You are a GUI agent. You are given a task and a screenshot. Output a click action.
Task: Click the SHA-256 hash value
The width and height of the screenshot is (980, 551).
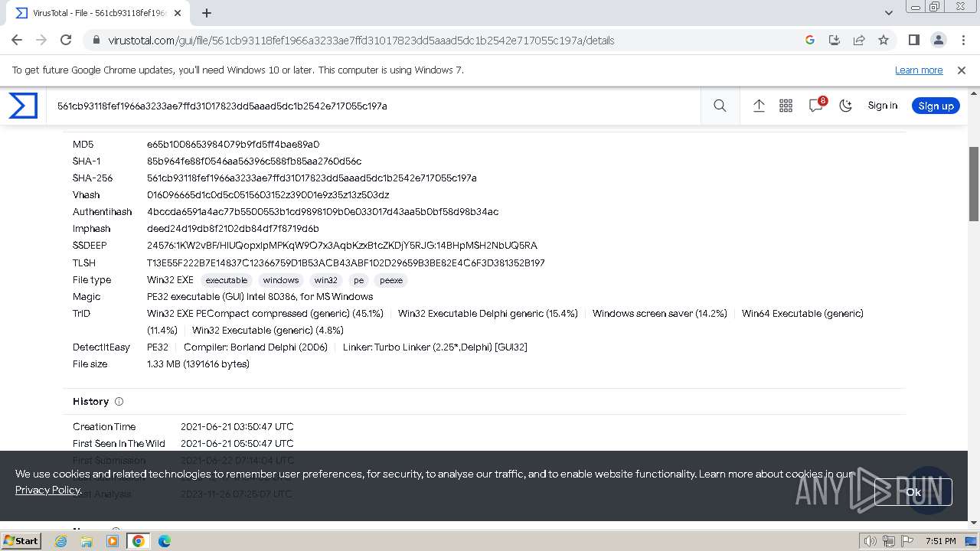(312, 178)
